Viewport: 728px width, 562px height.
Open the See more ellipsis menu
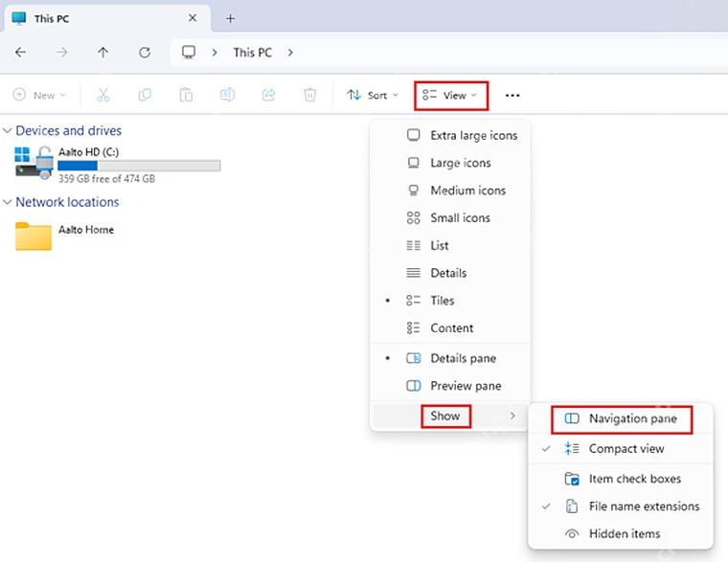click(x=512, y=96)
